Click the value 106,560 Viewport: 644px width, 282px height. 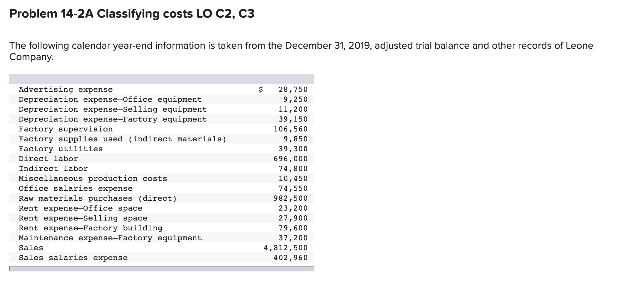click(291, 129)
